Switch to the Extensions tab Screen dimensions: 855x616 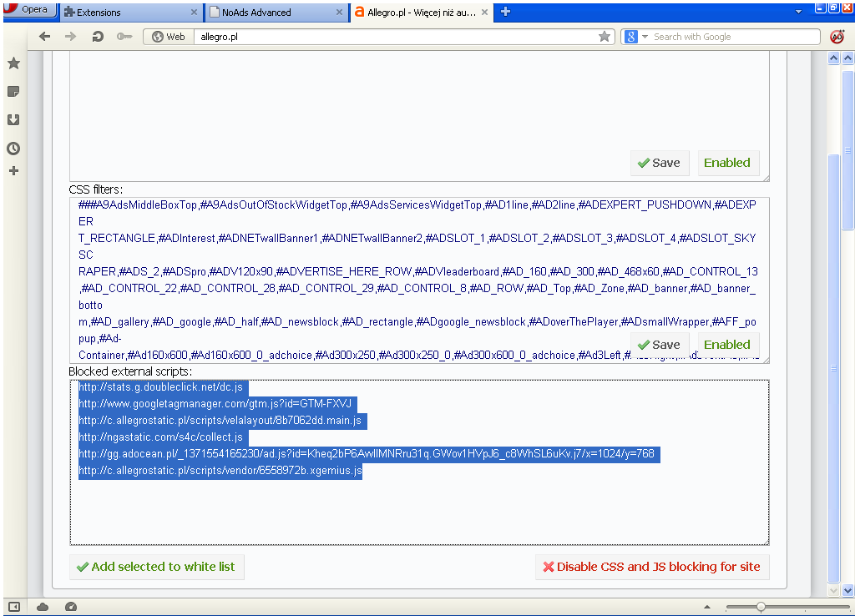pyautogui.click(x=131, y=12)
